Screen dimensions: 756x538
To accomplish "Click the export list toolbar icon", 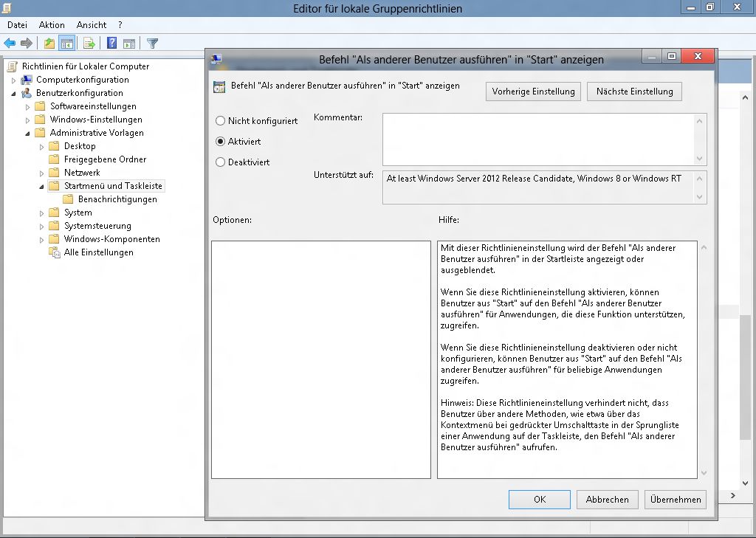I will tap(89, 44).
